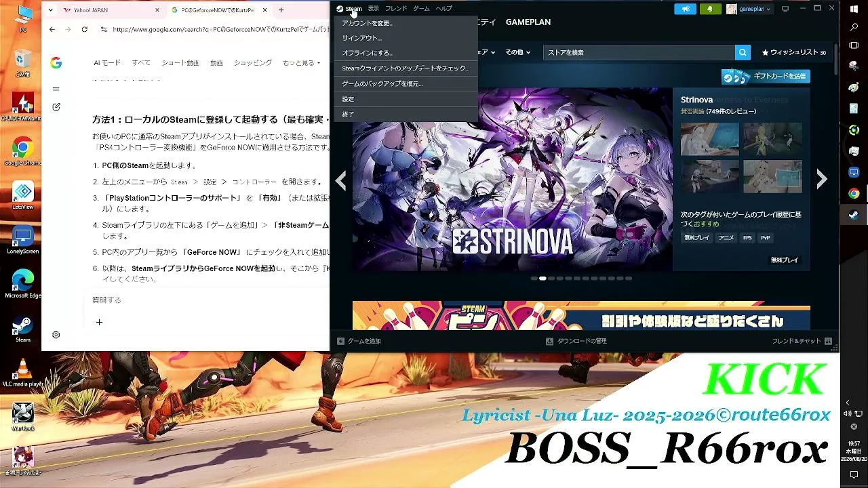Open the フレンド menu in Steam
The height and width of the screenshot is (488, 868).
pyautogui.click(x=396, y=9)
